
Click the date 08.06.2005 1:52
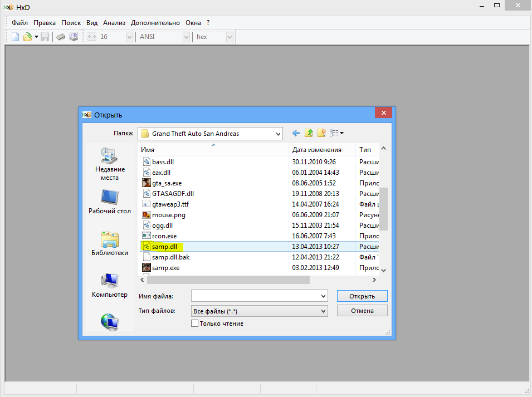coord(314,183)
